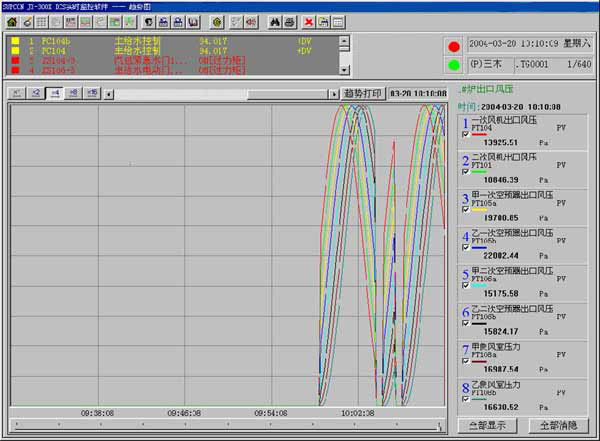Screen dimensions: 600x441
Task: Click the red line swatch of PT104
Action: [x=479, y=134]
